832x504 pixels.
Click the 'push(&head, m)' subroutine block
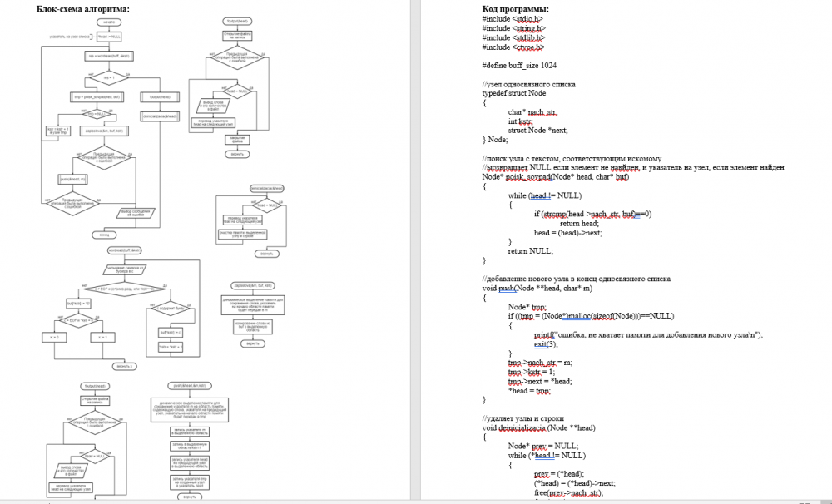(x=72, y=180)
